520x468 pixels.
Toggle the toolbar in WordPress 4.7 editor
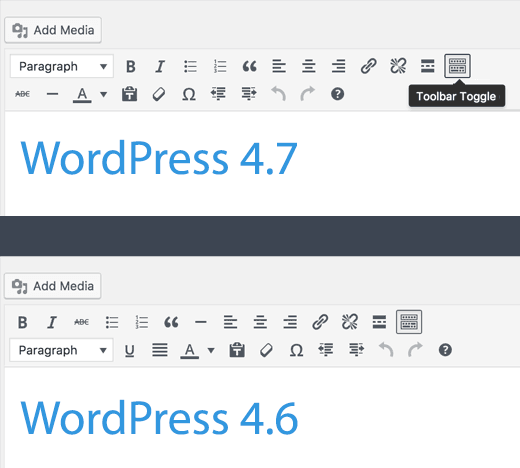point(457,66)
